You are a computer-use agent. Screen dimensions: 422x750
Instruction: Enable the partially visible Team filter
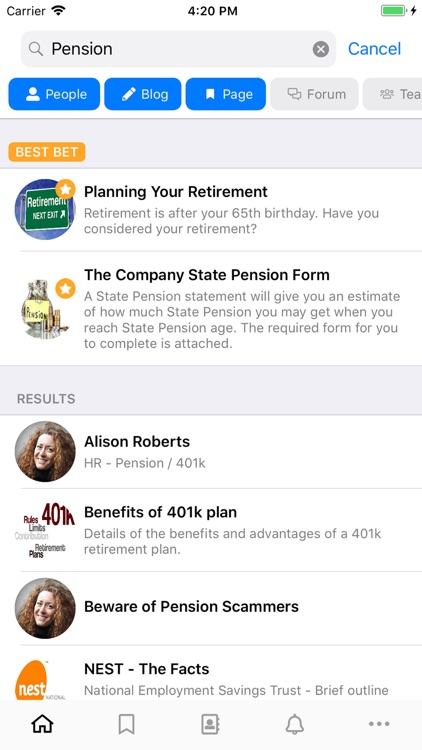click(x=392, y=94)
